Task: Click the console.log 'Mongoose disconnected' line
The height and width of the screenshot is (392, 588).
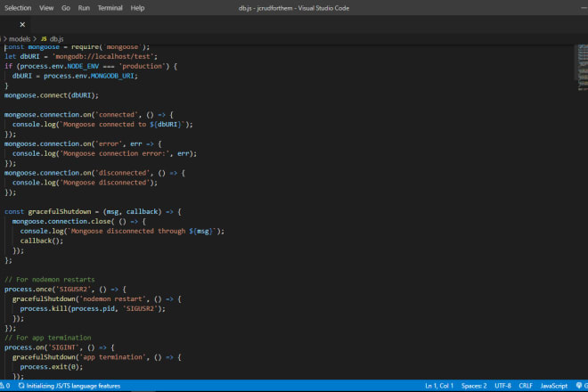Action: 85,183
